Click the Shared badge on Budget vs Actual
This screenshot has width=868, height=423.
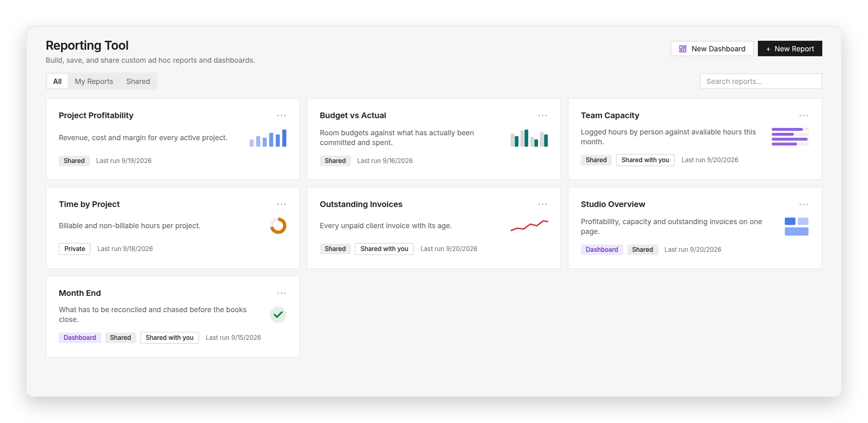click(335, 161)
